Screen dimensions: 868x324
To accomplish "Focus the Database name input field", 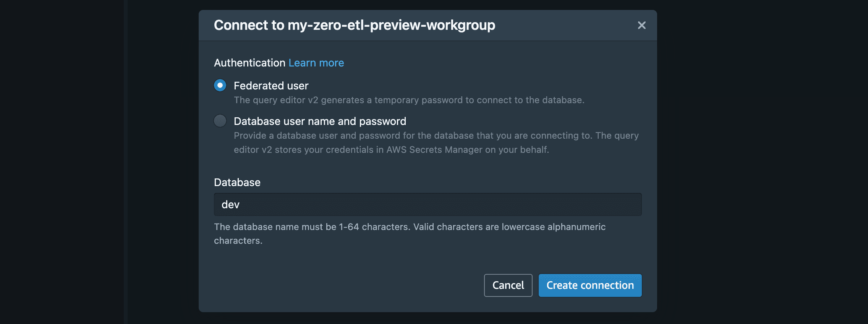I will 428,204.
